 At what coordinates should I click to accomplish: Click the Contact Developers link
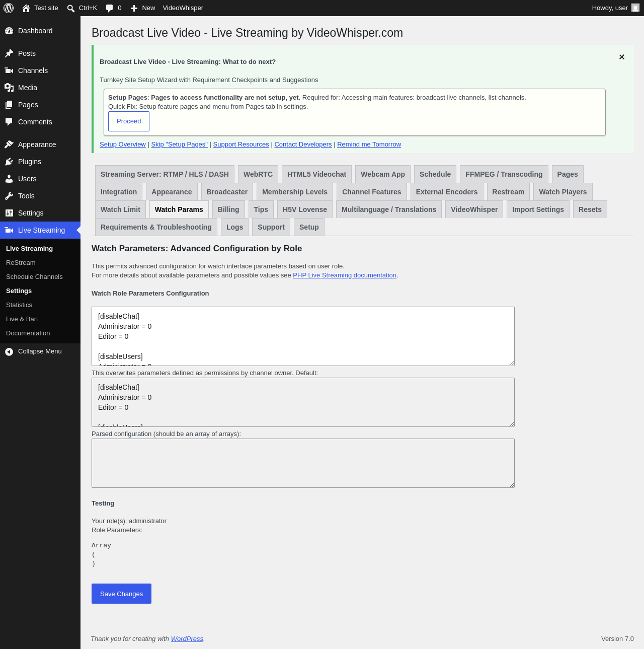tap(303, 145)
